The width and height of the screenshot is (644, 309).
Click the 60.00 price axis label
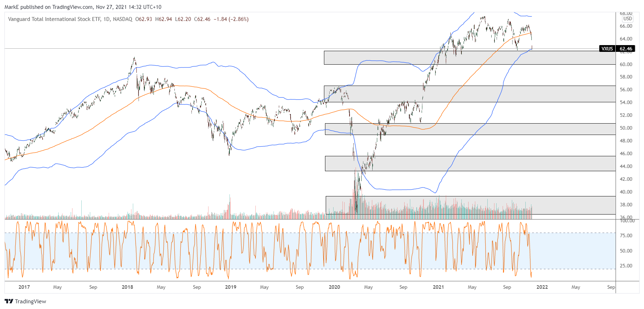click(x=626, y=64)
